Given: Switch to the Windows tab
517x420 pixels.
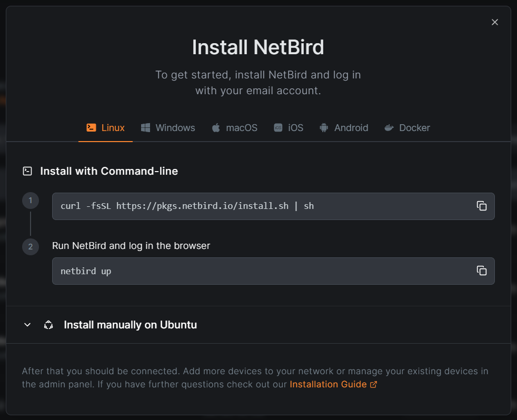Looking at the screenshot, I should 175,128.
